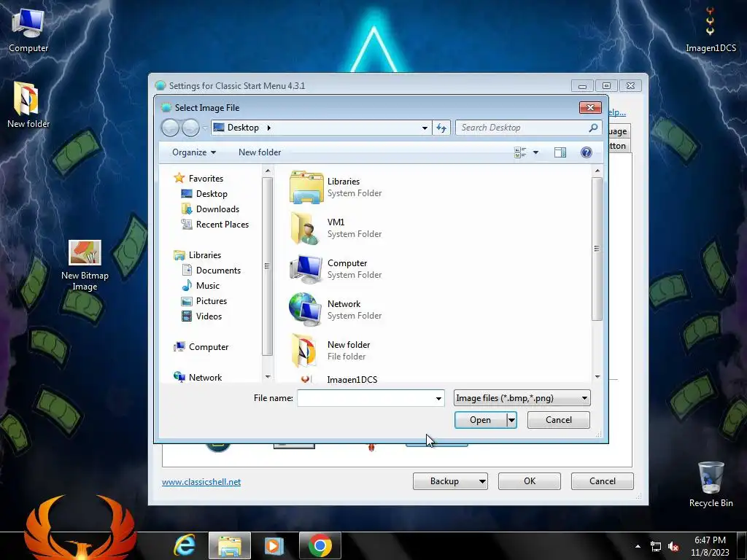Image resolution: width=747 pixels, height=560 pixels.
Task: Expand the Open button split arrow
Action: tap(511, 420)
